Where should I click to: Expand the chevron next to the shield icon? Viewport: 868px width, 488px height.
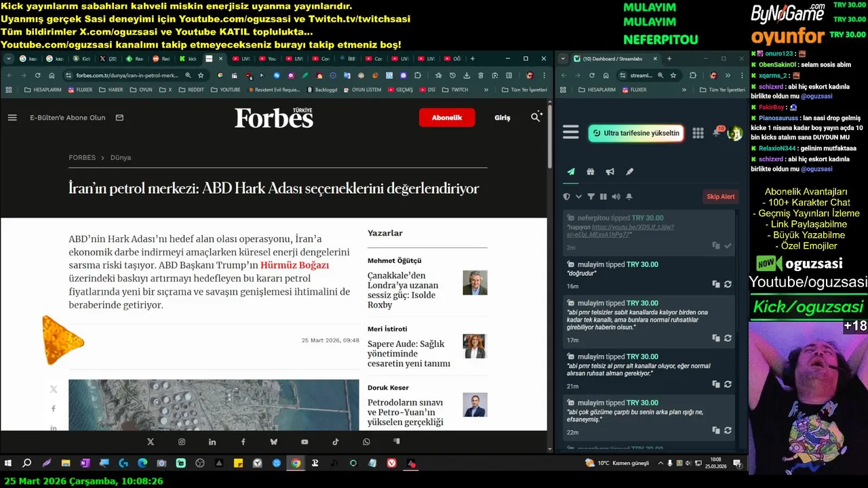[x=578, y=197]
